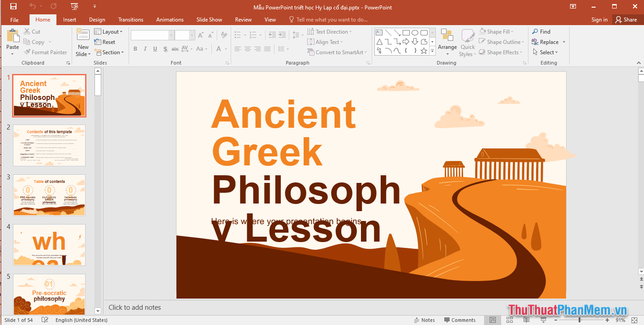Open the Arrange menu in the Drawing group

point(447,42)
